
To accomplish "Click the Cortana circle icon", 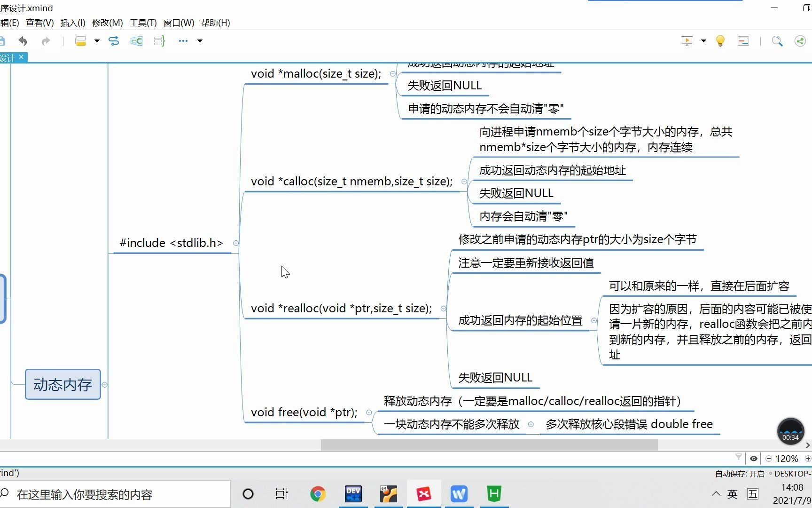I will point(248,494).
